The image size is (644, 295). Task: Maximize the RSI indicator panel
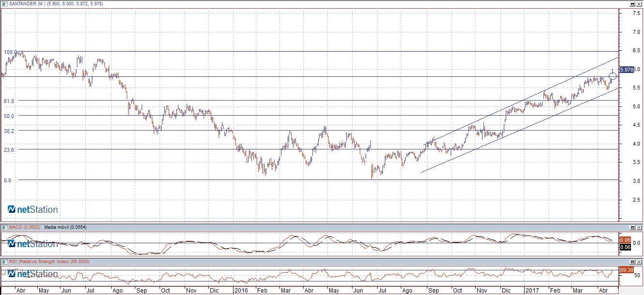point(632,262)
